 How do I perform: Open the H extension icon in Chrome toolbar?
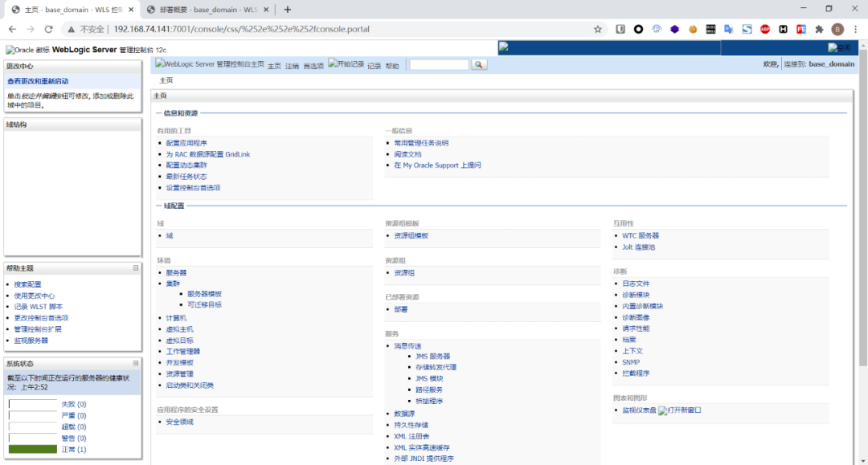(x=783, y=29)
